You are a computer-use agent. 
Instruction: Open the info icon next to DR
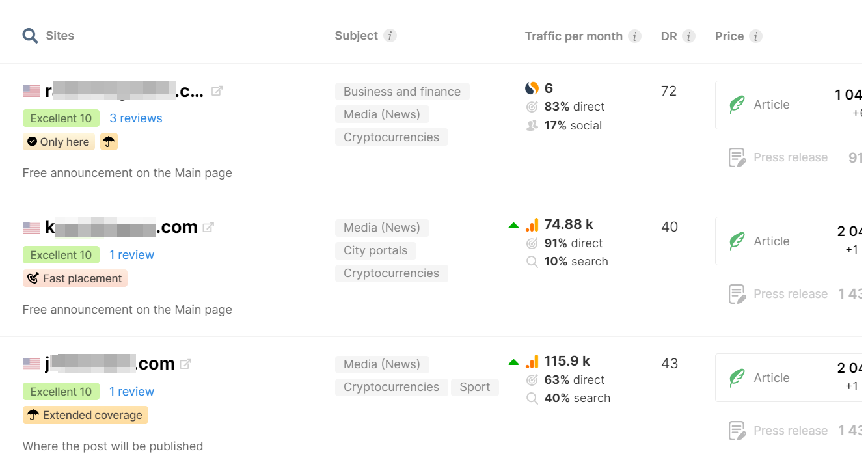click(688, 36)
